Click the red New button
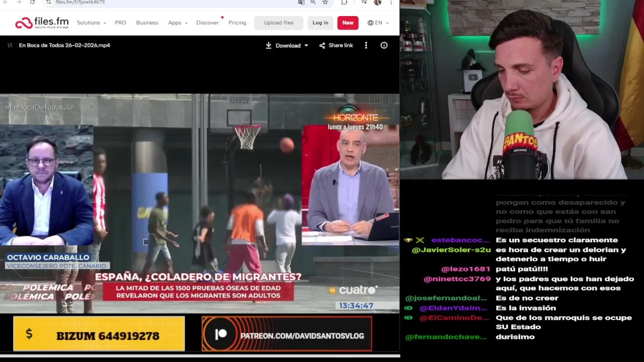 348,23
